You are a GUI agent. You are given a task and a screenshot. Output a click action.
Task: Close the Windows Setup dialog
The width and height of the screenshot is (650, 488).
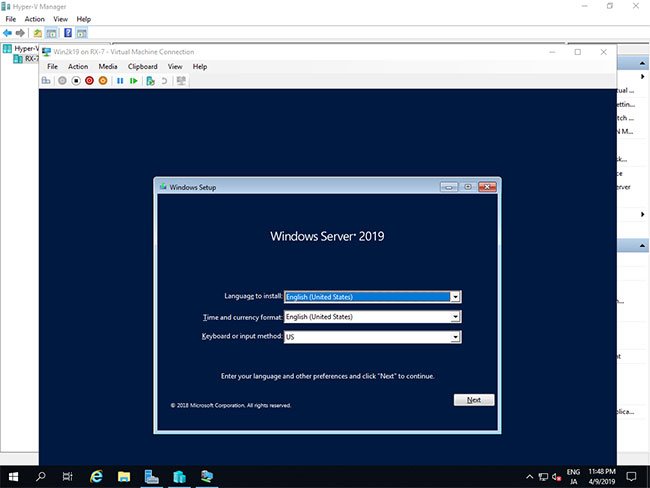coord(487,187)
